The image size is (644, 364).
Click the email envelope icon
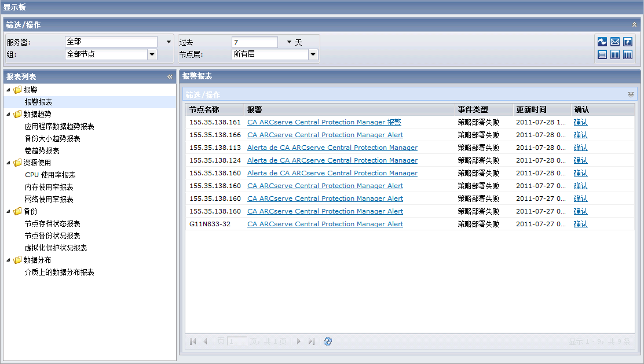[x=615, y=42]
